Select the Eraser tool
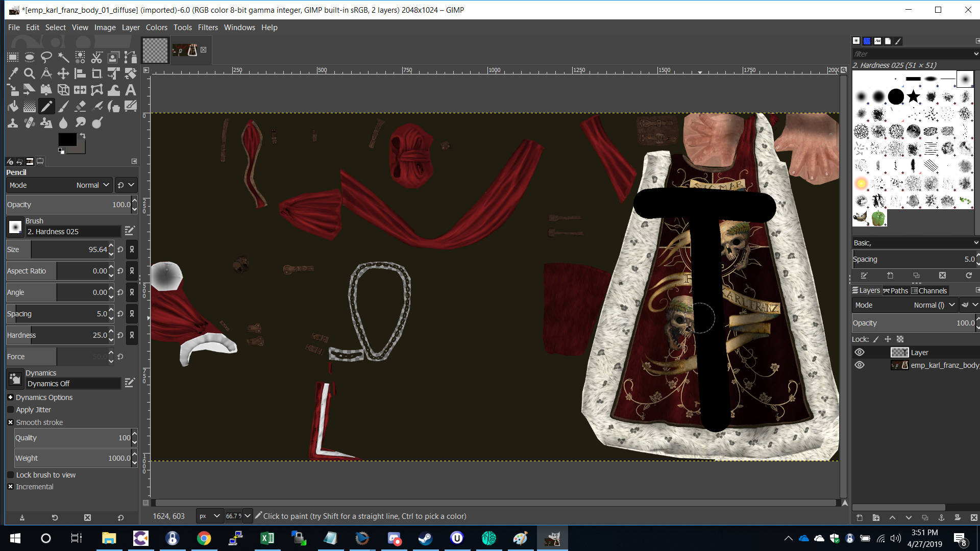 pos(80,106)
